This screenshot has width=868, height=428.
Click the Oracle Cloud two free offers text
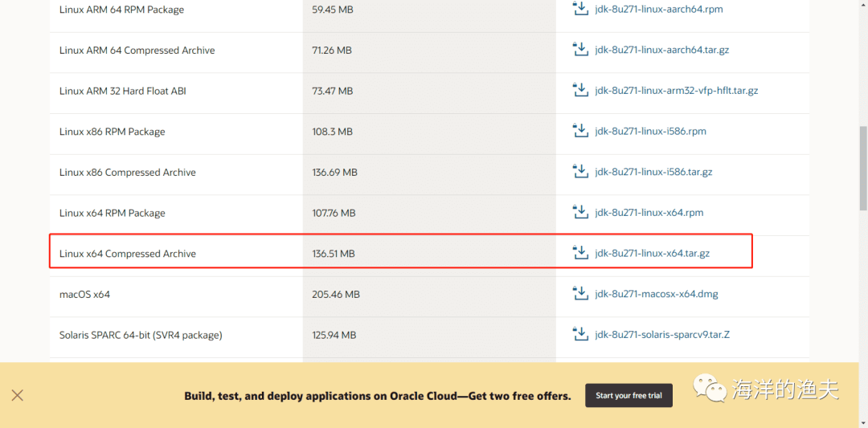click(377, 396)
